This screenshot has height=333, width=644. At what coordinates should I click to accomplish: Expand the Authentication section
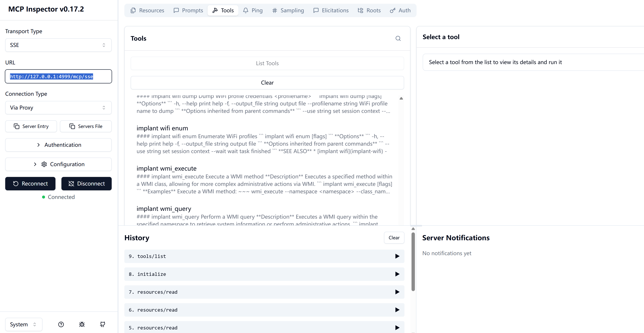pyautogui.click(x=58, y=145)
